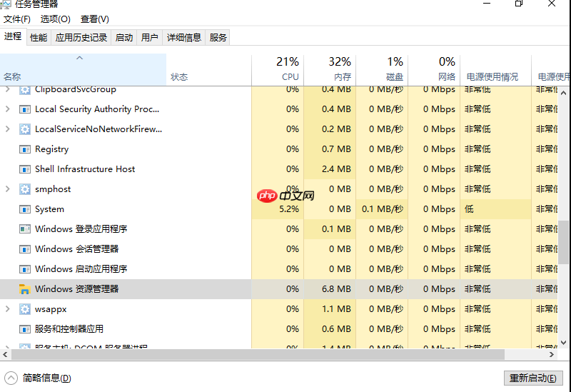Click the Windows 会话管理器 icon
The height and width of the screenshot is (392, 571).
[x=25, y=249]
